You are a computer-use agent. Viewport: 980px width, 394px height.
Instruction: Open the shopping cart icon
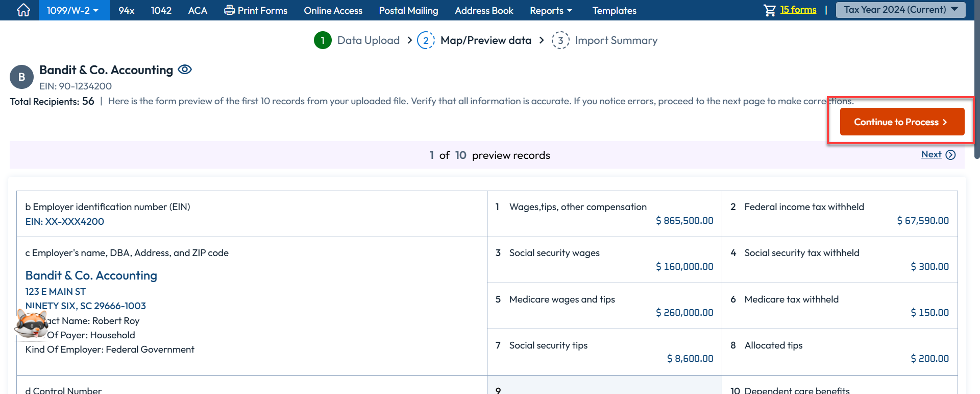[770, 10]
